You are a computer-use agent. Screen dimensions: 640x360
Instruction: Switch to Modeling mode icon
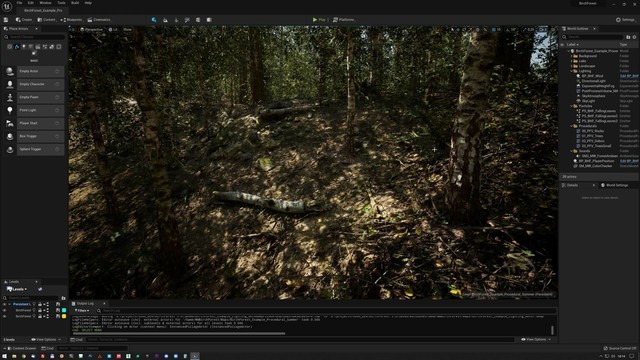198,20
